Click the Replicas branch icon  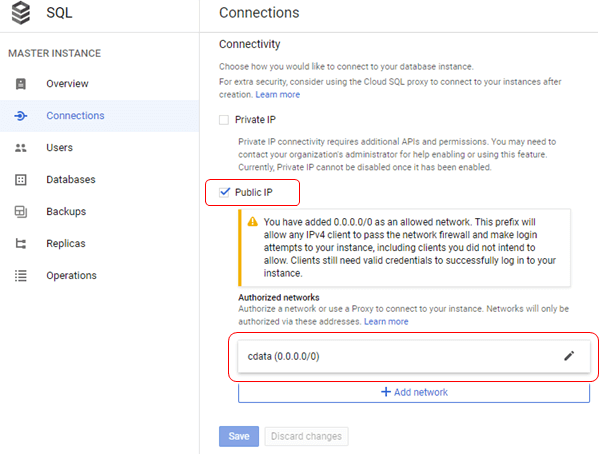(21, 244)
